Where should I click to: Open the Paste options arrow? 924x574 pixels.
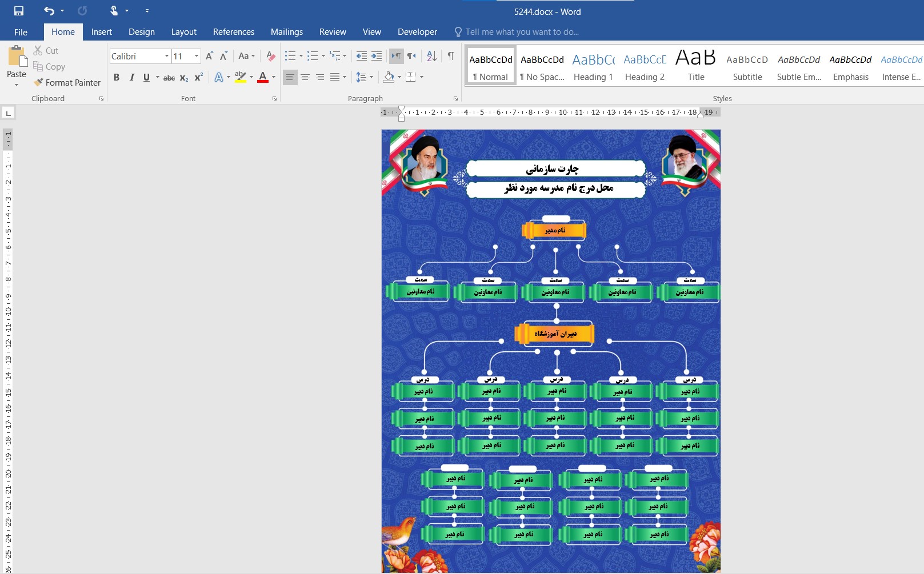(x=17, y=85)
